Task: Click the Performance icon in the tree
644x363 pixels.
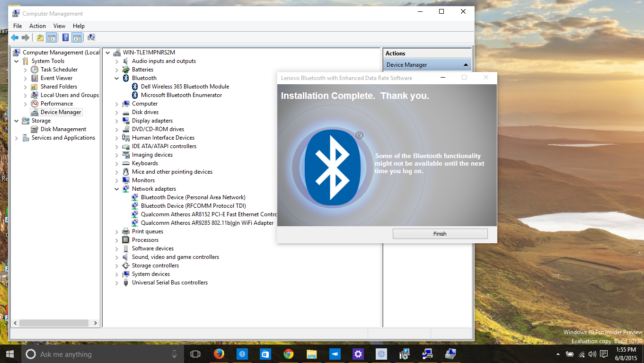Action: tap(35, 104)
